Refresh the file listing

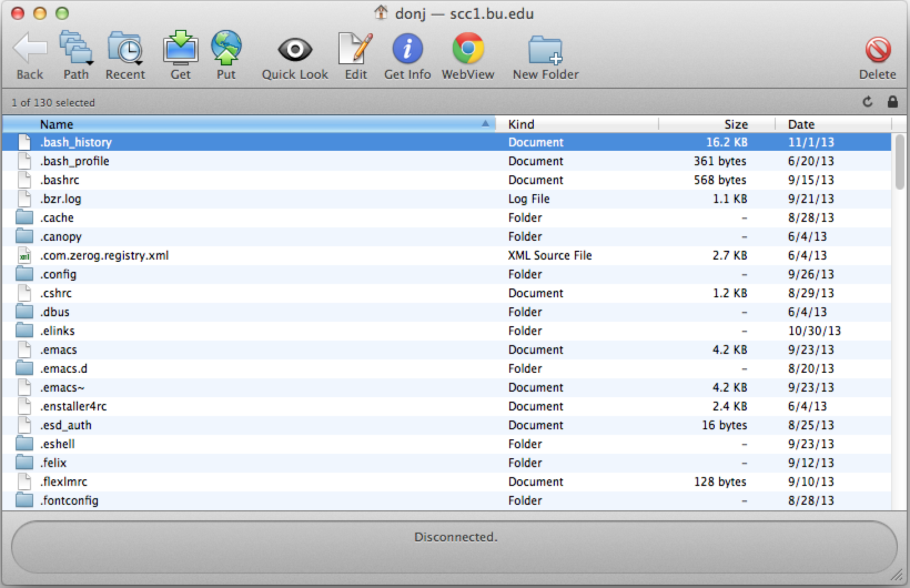[868, 102]
